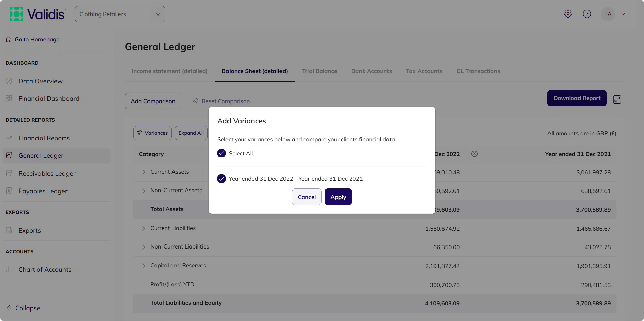644x321 pixels.
Task: Click the 43,025.78 value
Action: point(597,247)
